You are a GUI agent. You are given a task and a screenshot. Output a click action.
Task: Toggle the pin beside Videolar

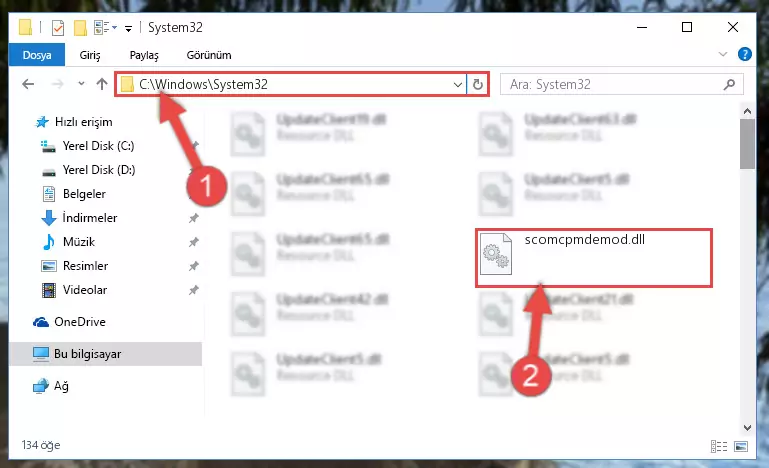pyautogui.click(x=194, y=290)
